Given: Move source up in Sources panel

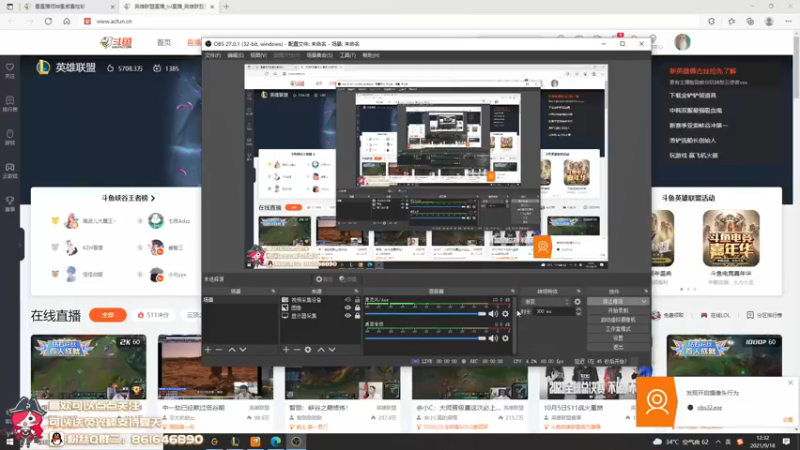Looking at the screenshot, I should pos(321,349).
